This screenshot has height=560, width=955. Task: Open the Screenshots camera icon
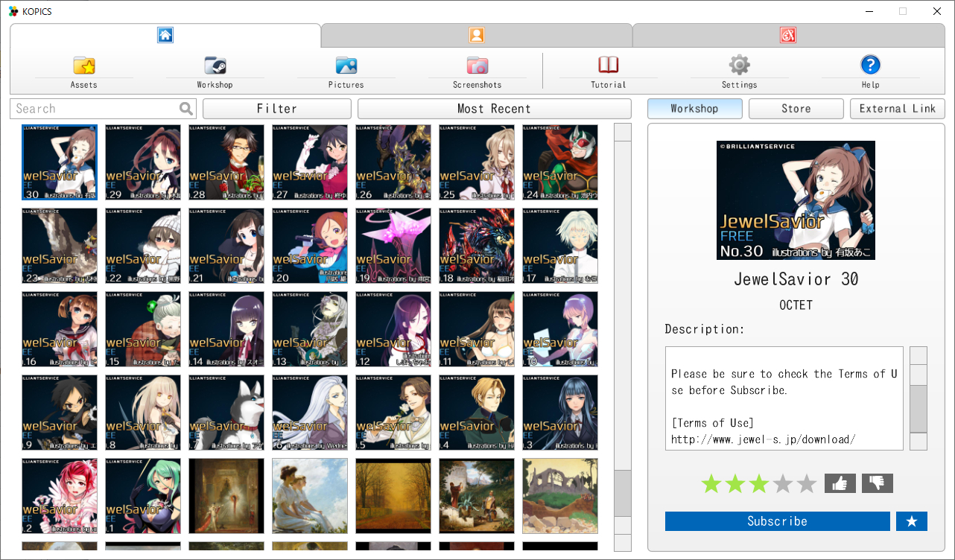(477, 66)
